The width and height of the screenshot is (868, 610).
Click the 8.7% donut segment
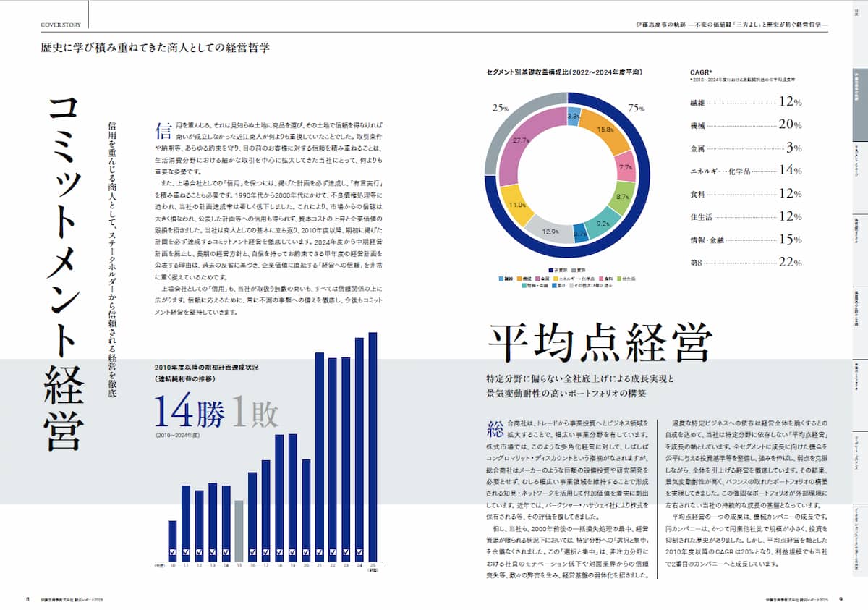click(623, 196)
